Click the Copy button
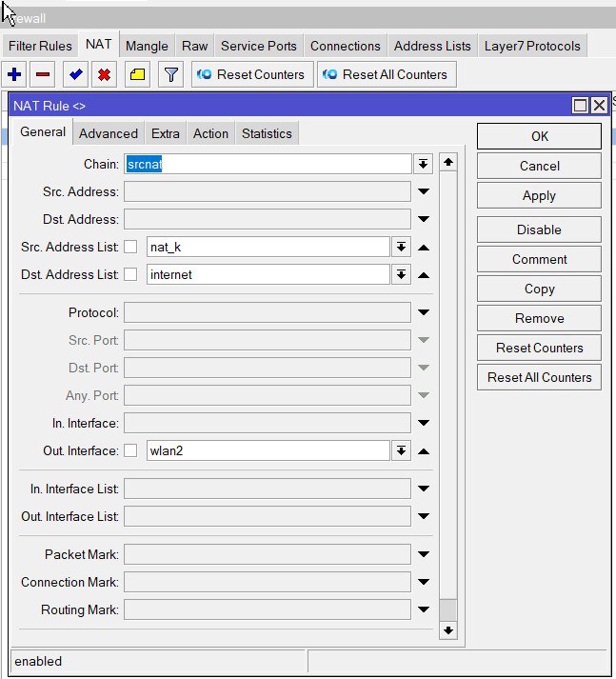This screenshot has height=679, width=616. pyautogui.click(x=539, y=289)
